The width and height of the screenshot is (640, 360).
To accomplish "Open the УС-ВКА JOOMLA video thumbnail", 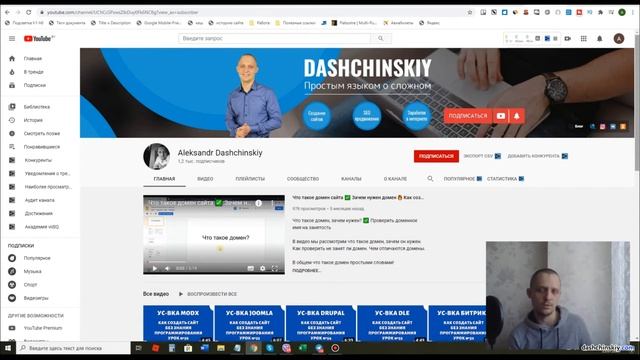I will [249, 323].
